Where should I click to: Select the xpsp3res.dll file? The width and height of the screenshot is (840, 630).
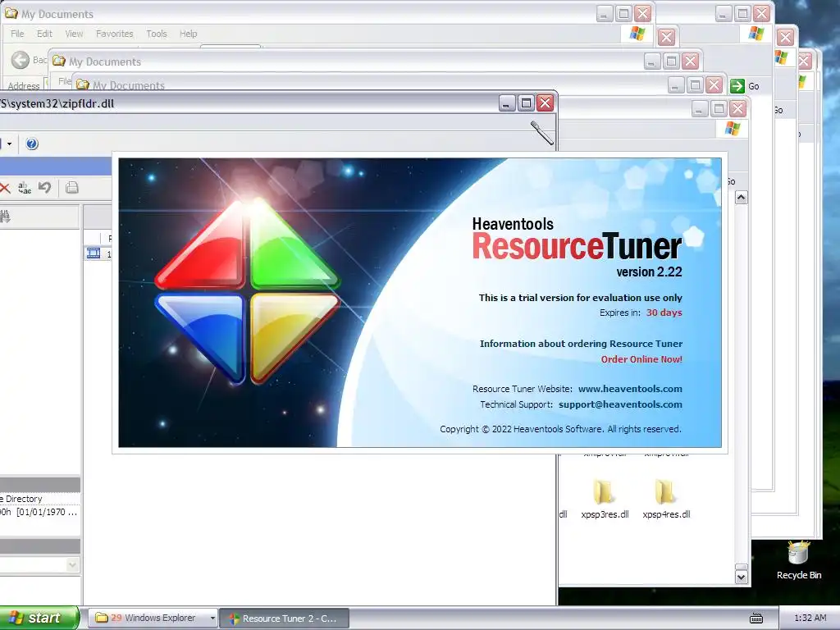605,500
